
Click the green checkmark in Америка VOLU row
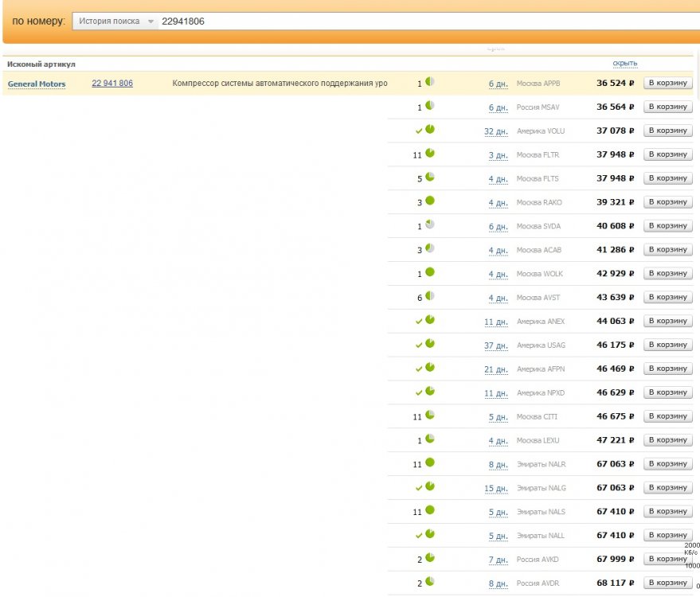[419, 131]
